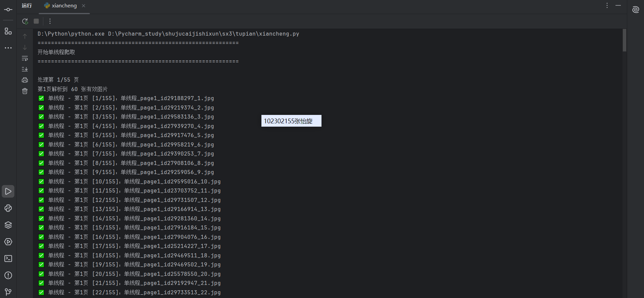
Task: Click the 开始单线程爬取 output line
Action: 56,52
